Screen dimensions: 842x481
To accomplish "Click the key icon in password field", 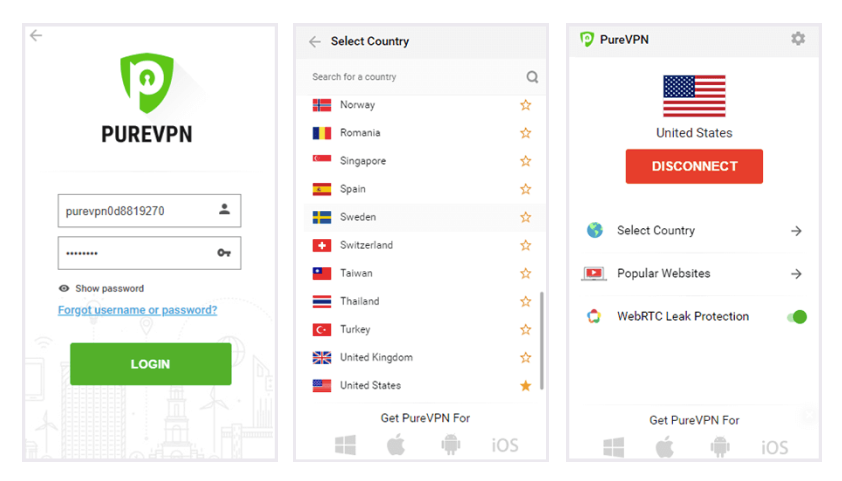I will pyautogui.click(x=224, y=253).
